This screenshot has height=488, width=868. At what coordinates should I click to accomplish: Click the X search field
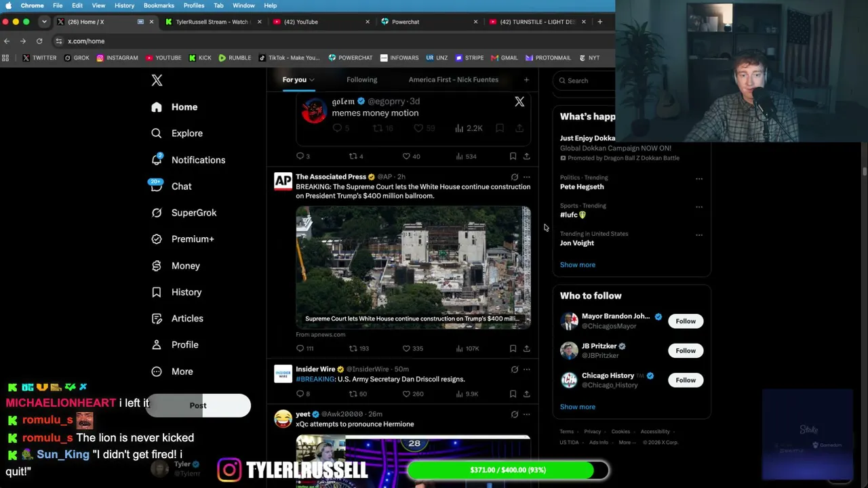pyautogui.click(x=585, y=81)
